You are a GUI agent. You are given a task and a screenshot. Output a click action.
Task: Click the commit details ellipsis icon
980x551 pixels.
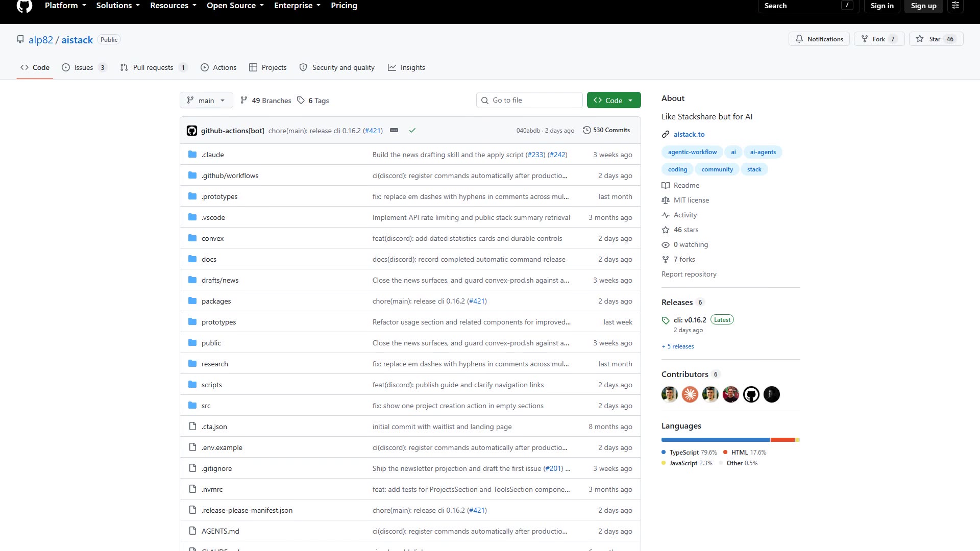point(394,130)
